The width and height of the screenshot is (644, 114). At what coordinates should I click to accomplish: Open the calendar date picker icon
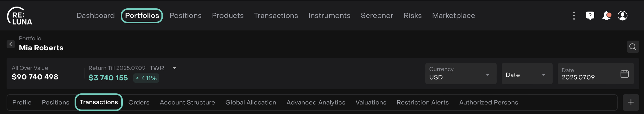click(x=625, y=74)
